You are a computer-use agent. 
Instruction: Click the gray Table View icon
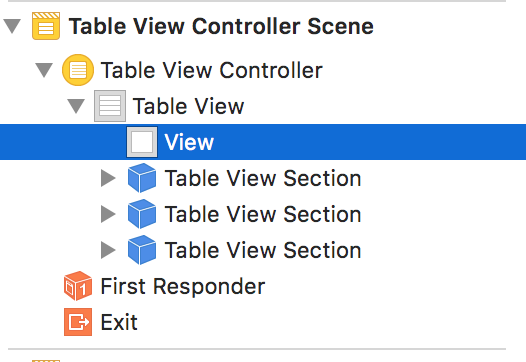tap(110, 106)
